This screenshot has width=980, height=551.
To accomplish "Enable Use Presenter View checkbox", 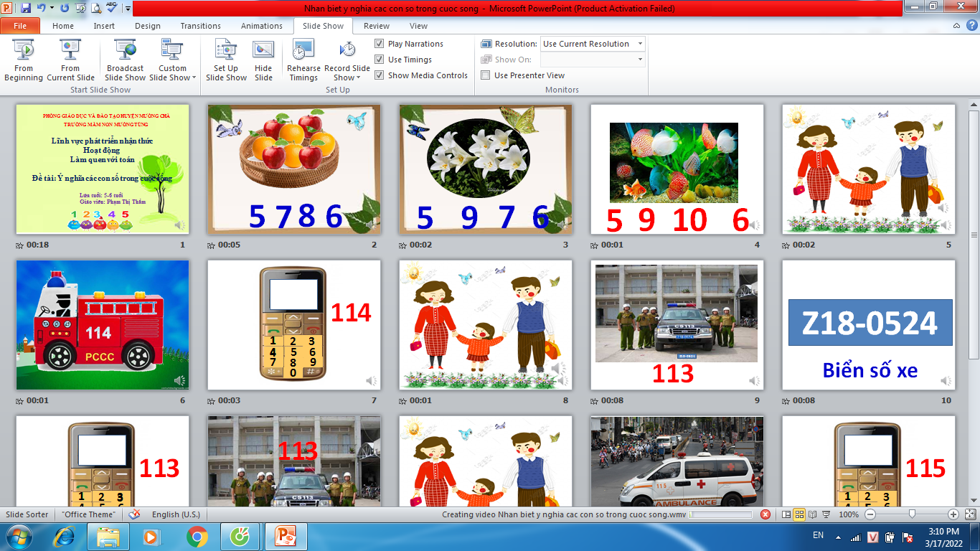I will click(x=486, y=75).
